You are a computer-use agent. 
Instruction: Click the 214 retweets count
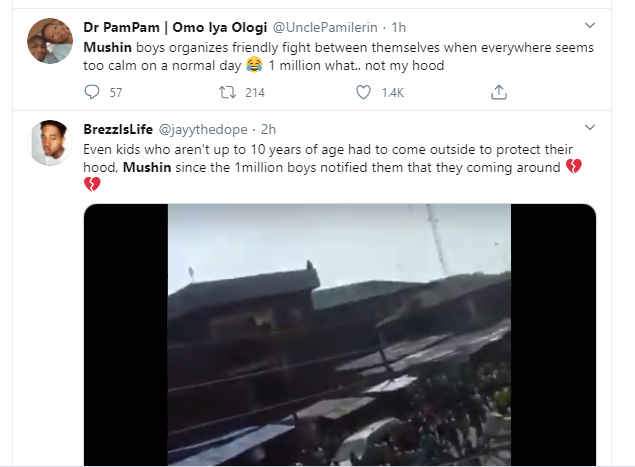(254, 92)
